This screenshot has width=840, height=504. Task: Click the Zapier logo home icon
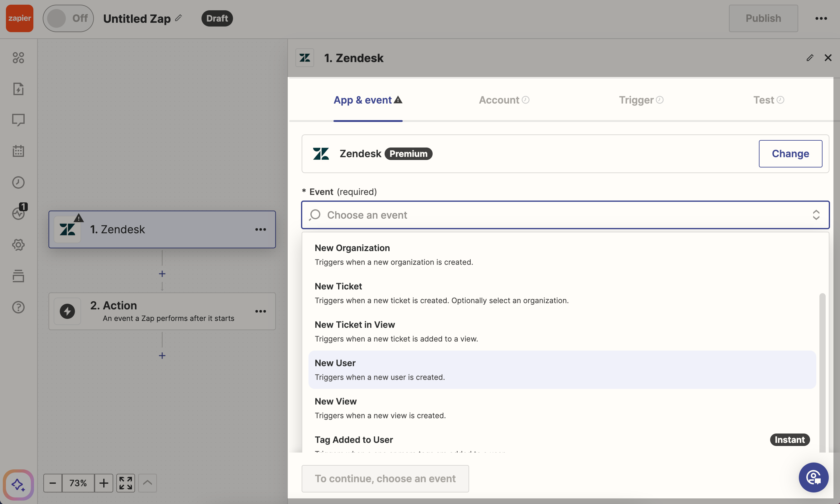click(19, 18)
